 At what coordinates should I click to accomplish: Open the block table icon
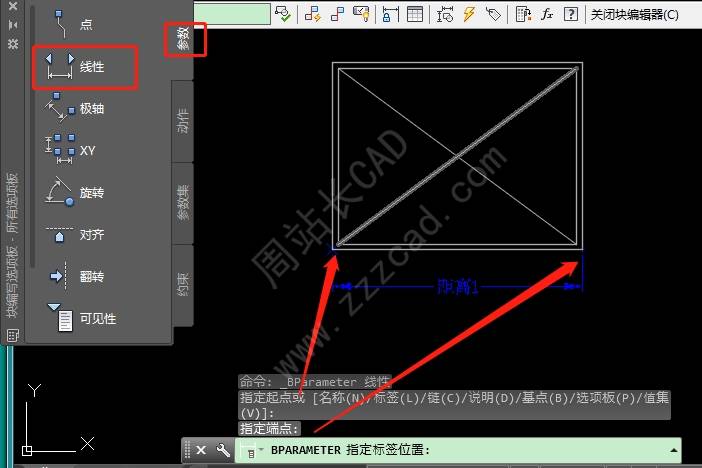click(x=414, y=15)
